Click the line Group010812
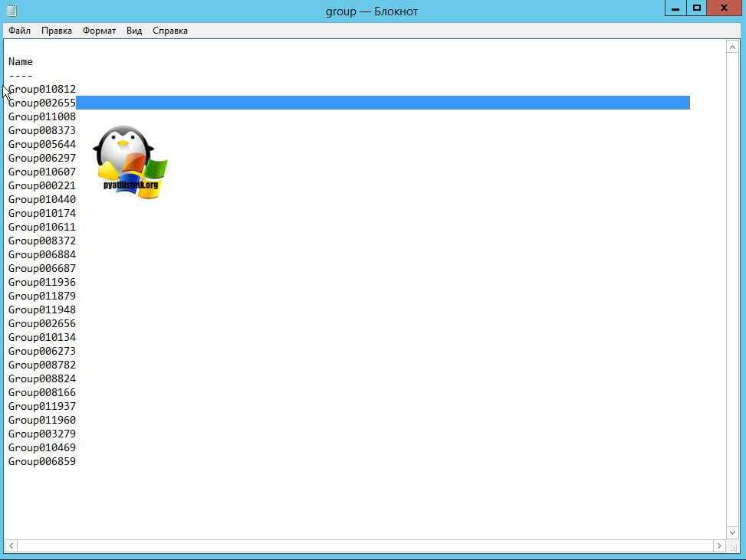This screenshot has height=560, width=746. 42,89
